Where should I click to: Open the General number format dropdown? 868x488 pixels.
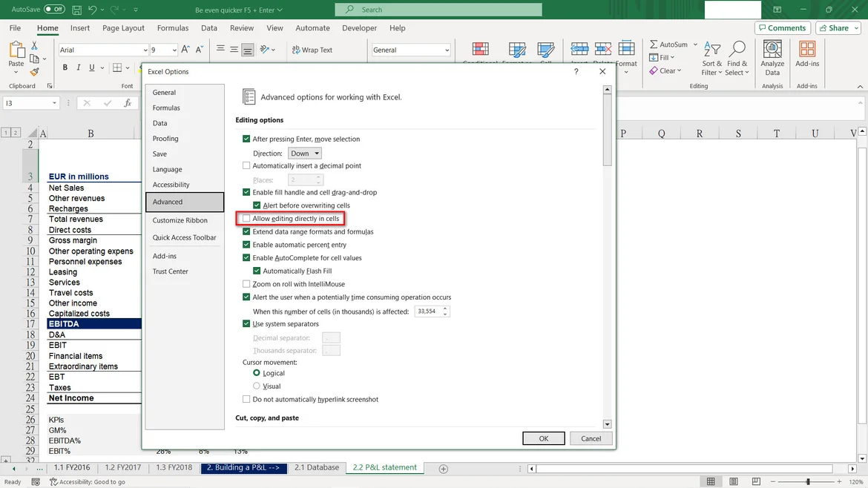[411, 50]
